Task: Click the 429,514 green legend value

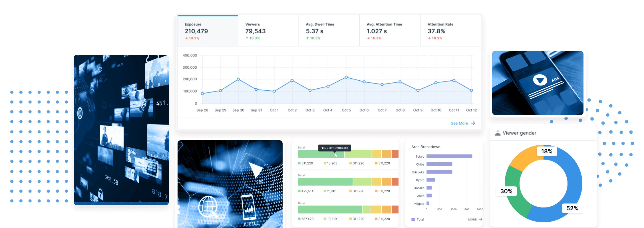Action: (x=307, y=191)
